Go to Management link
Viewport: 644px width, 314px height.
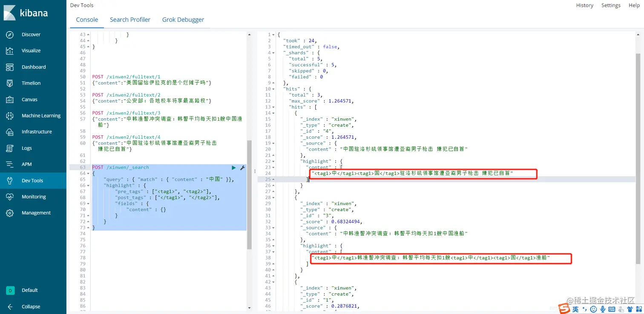[x=36, y=213]
